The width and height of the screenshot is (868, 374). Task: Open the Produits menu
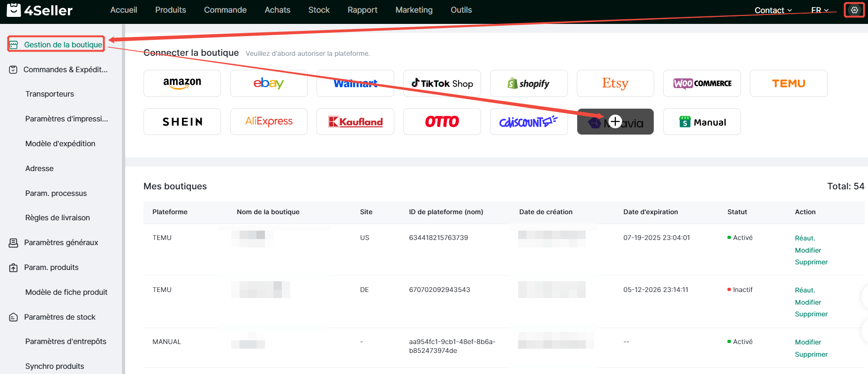pos(170,10)
